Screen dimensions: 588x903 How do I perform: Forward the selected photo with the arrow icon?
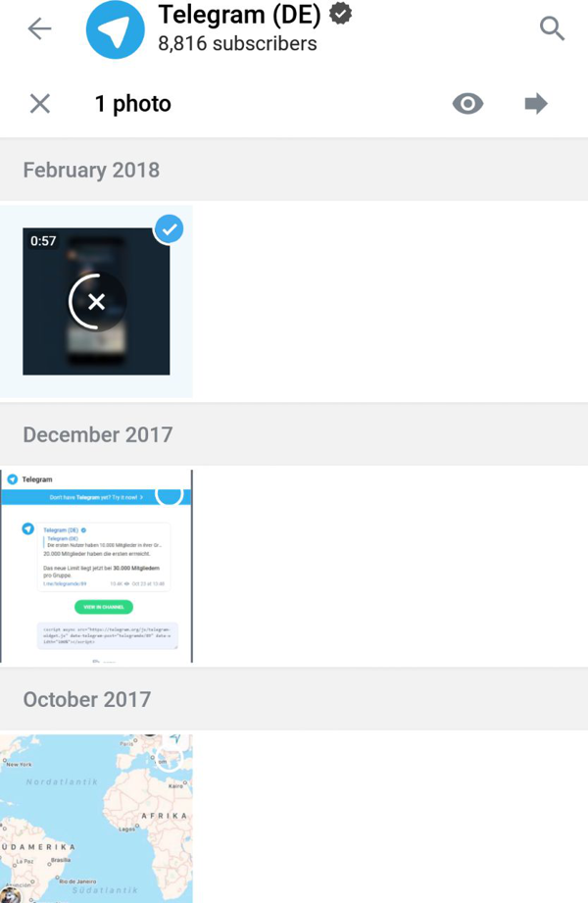(x=536, y=104)
